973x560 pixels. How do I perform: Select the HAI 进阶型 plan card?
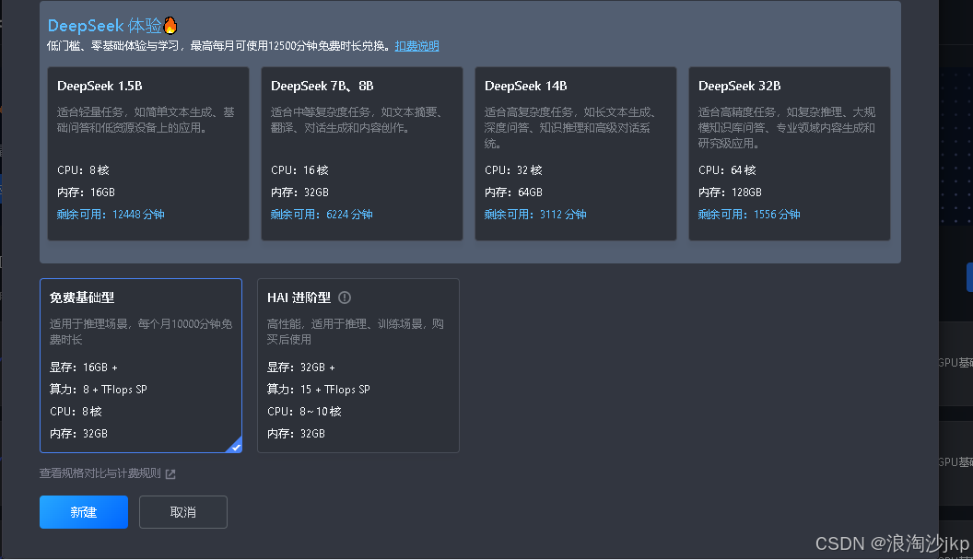358,366
